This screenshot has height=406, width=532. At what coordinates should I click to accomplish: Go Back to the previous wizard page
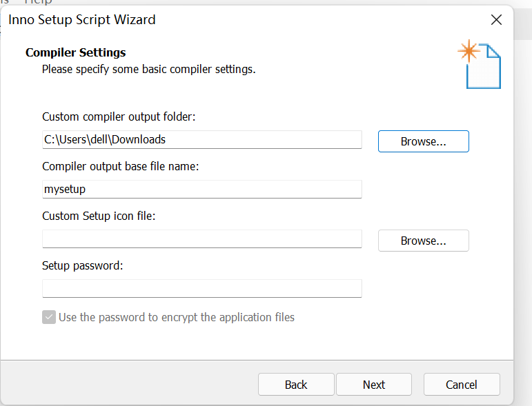pos(296,385)
